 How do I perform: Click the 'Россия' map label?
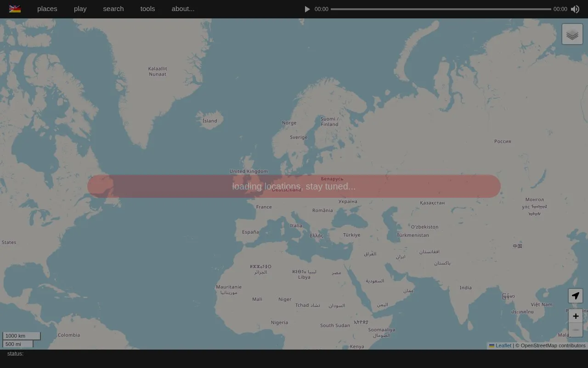pos(503,141)
